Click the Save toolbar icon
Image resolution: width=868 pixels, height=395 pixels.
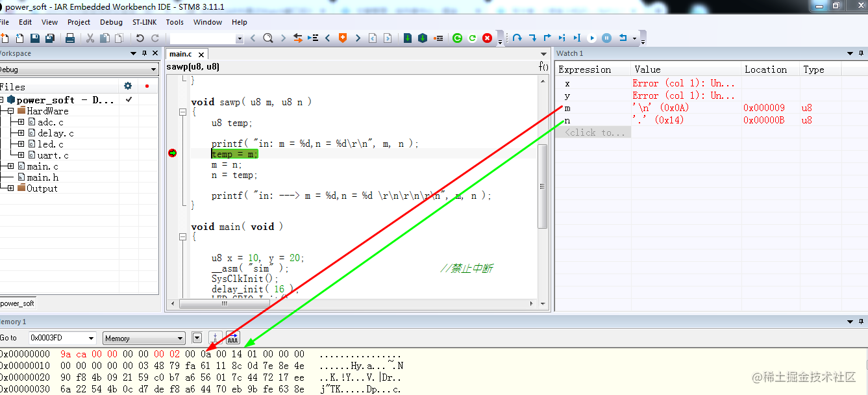pos(35,38)
